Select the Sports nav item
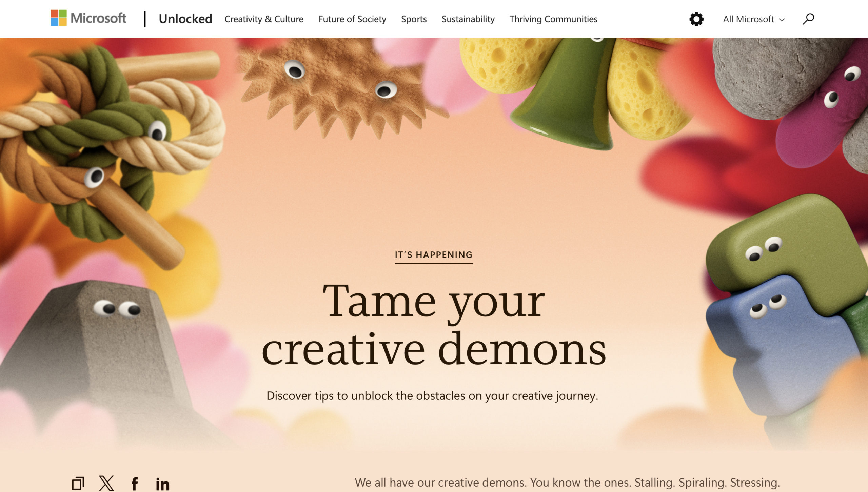This screenshot has width=868, height=492. [414, 19]
